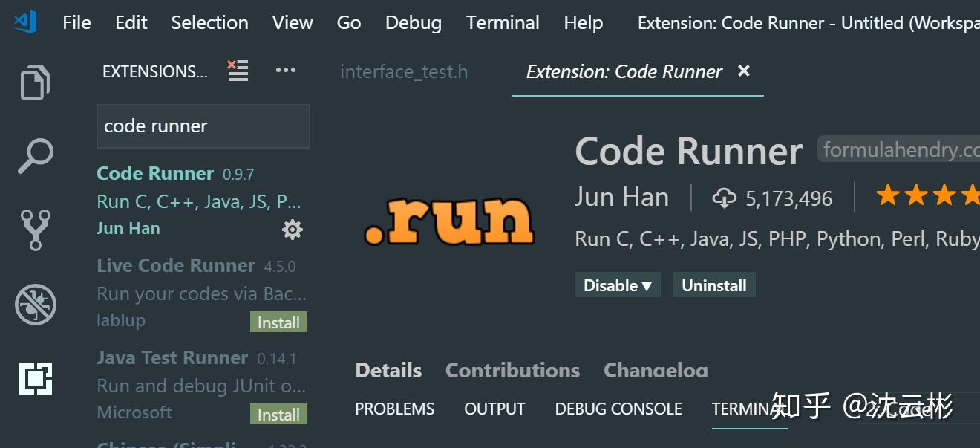980x448 pixels.
Task: Open the Terminal menu
Action: (503, 22)
